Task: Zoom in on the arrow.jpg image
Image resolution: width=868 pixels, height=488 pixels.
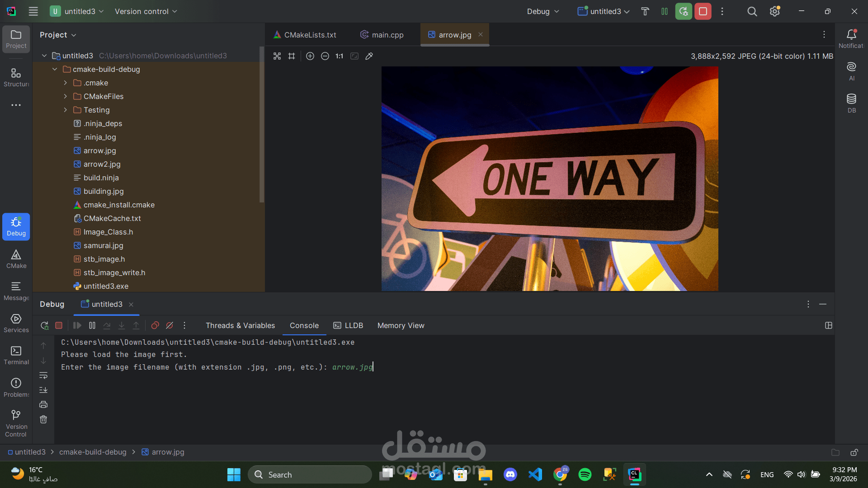Action: click(310, 56)
